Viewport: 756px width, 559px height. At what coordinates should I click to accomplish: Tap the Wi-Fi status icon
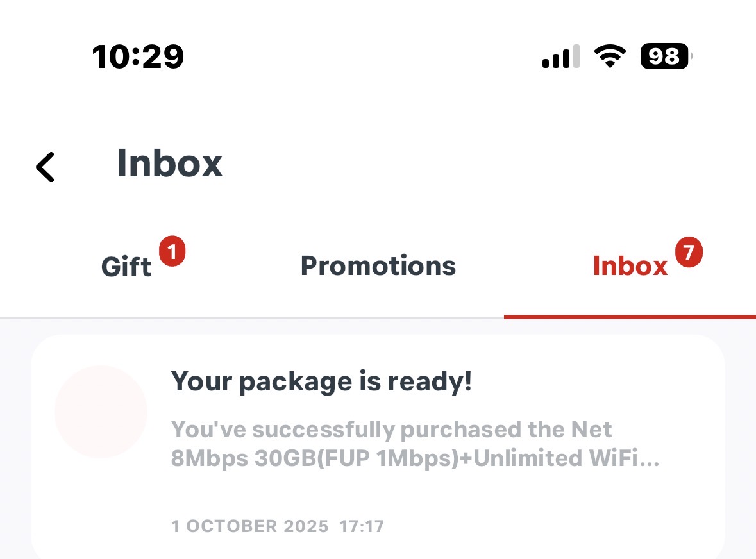(610, 57)
